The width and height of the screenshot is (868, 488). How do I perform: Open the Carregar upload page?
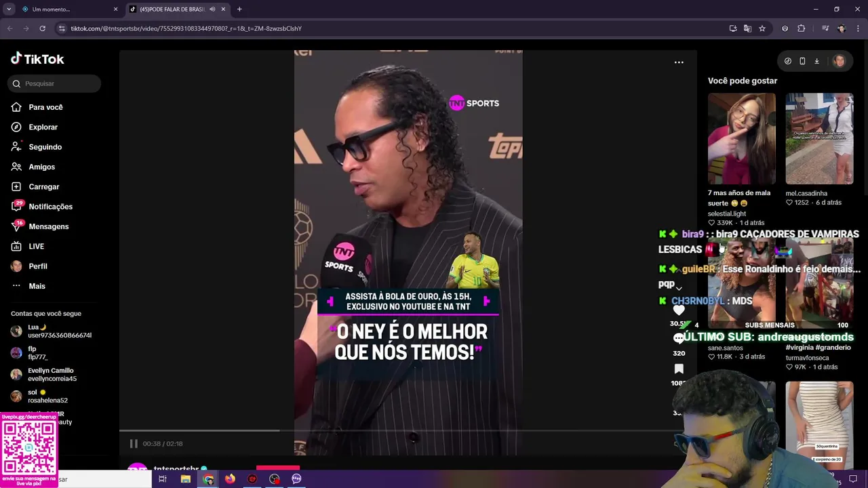point(43,186)
